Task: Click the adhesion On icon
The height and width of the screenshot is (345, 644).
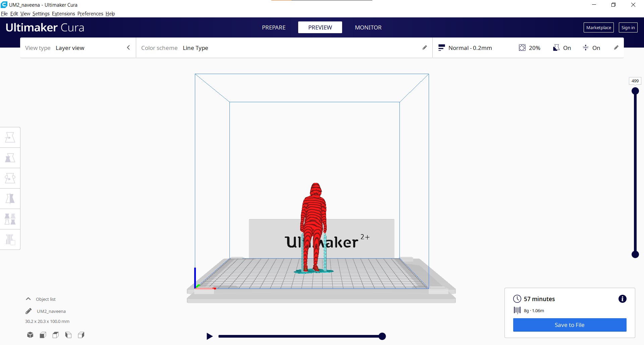Action: [586, 48]
